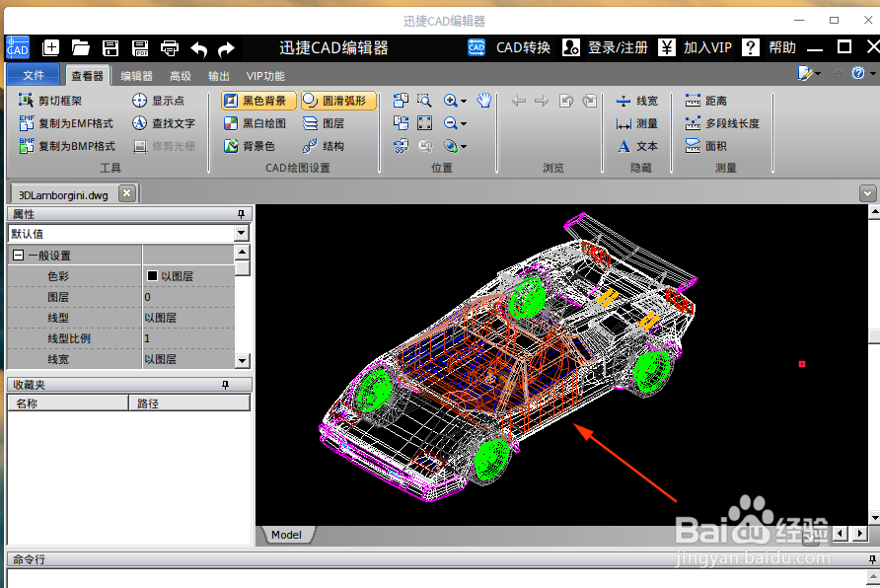Toggle 圆滑弧形 option

click(338, 101)
